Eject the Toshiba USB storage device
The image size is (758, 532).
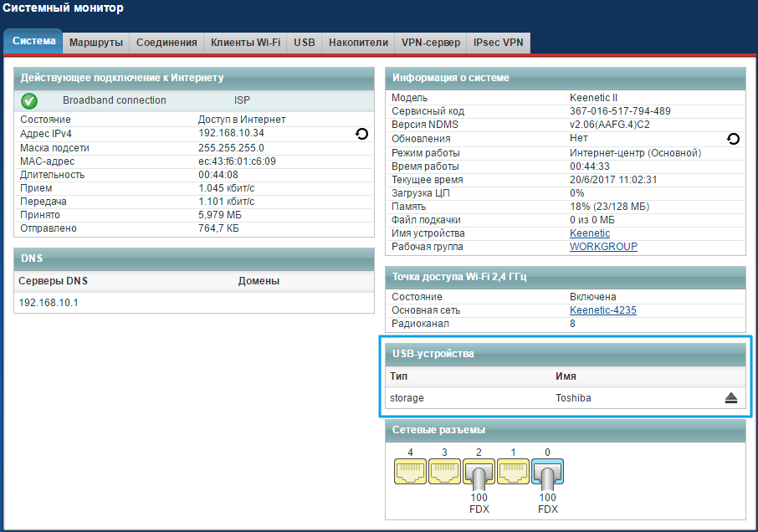[730, 398]
